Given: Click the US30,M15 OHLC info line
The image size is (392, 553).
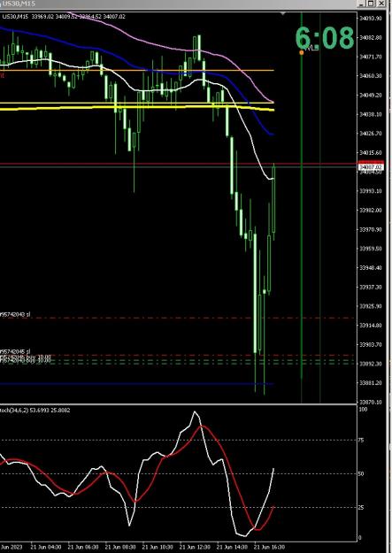Looking at the screenshot, I should [64, 16].
